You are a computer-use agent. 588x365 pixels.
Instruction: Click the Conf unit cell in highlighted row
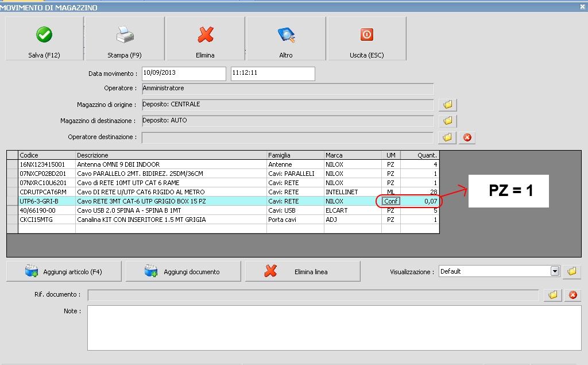pyautogui.click(x=390, y=201)
